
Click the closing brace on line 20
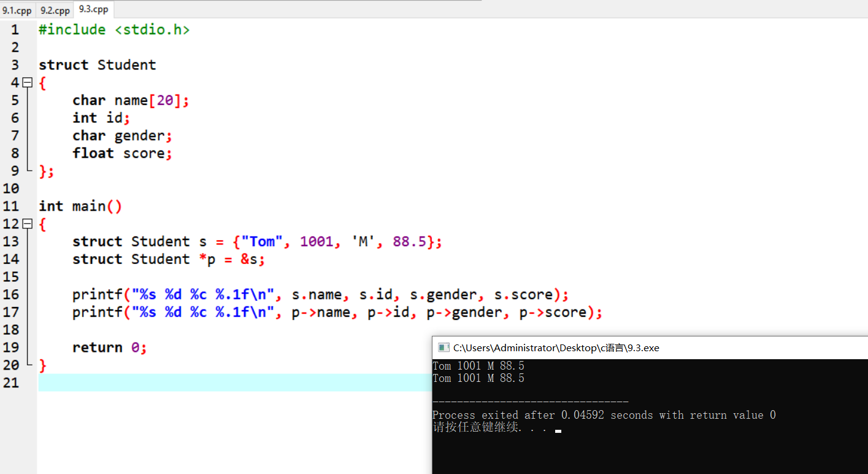click(x=43, y=365)
